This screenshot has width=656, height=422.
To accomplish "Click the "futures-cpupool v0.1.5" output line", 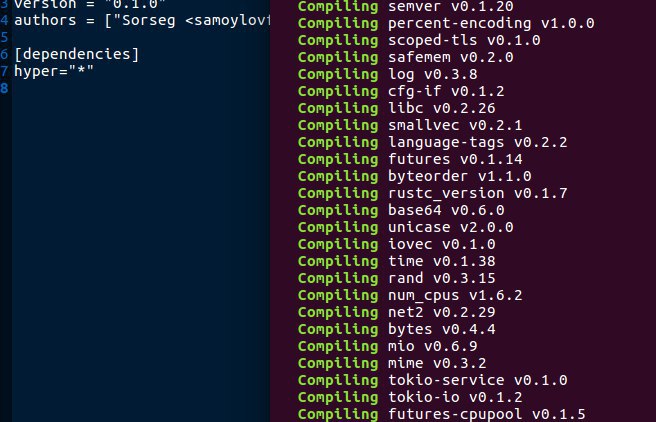I will pyautogui.click(x=440, y=414).
